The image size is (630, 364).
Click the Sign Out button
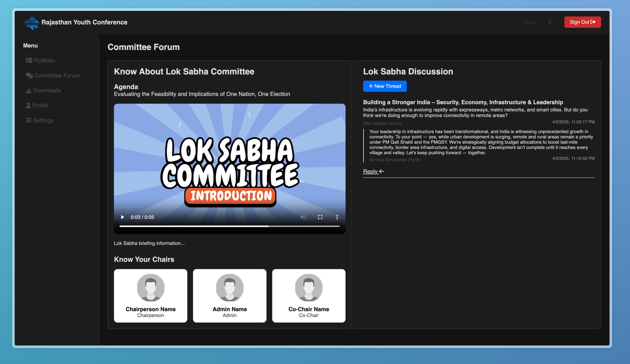click(582, 22)
